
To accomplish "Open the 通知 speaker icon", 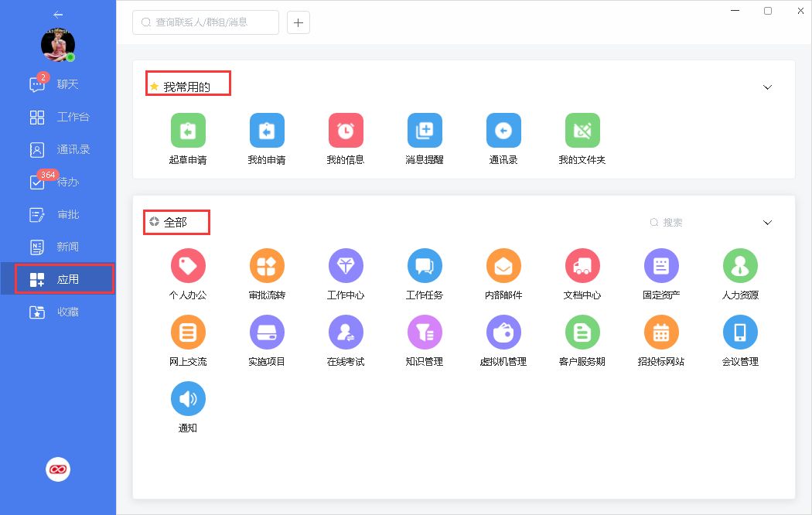I will (188, 399).
